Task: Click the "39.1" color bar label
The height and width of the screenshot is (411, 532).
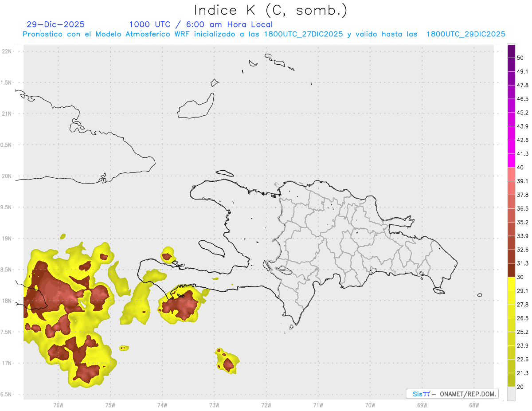Action: pyautogui.click(x=523, y=181)
